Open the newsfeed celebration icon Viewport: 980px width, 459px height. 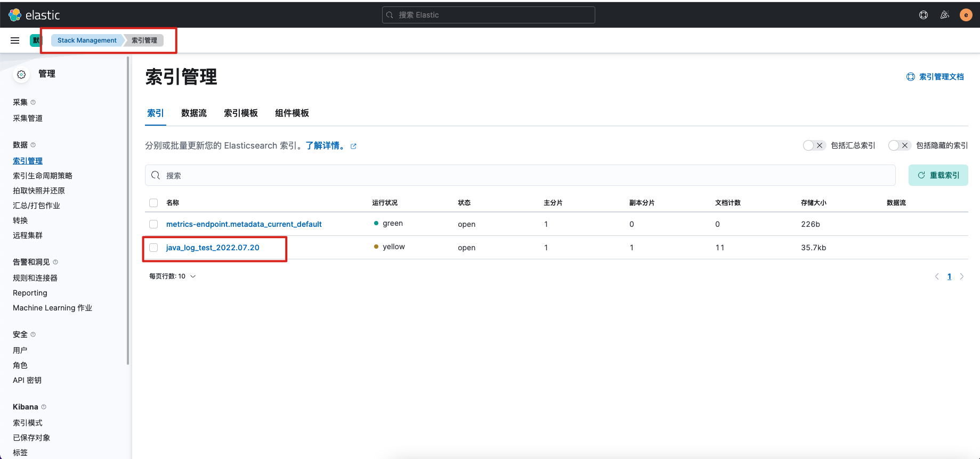[945, 15]
